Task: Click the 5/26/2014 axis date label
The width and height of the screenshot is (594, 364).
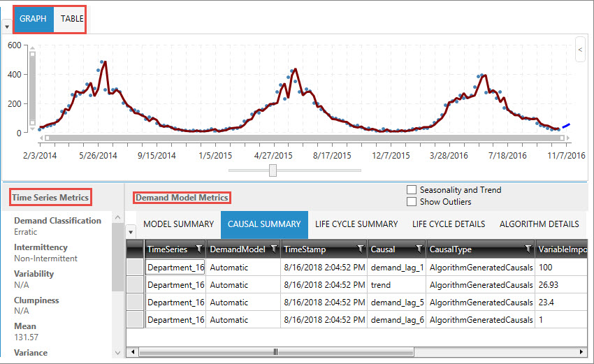Action: [98, 156]
